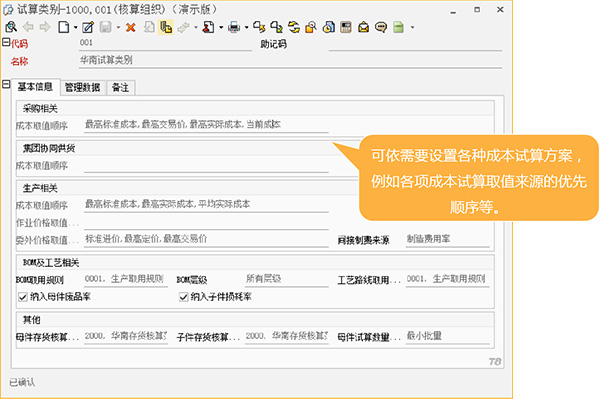600x399 pixels.
Task: Go to previous record with left arrow
Action: [28, 27]
